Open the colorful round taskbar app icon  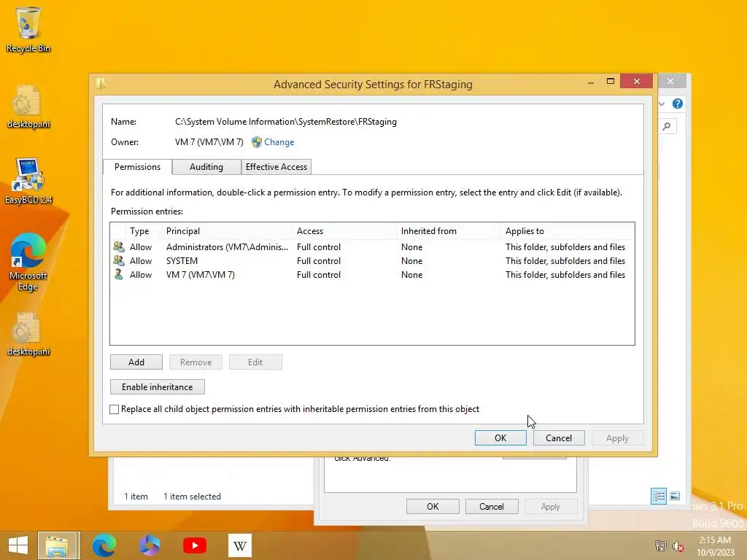click(x=149, y=545)
